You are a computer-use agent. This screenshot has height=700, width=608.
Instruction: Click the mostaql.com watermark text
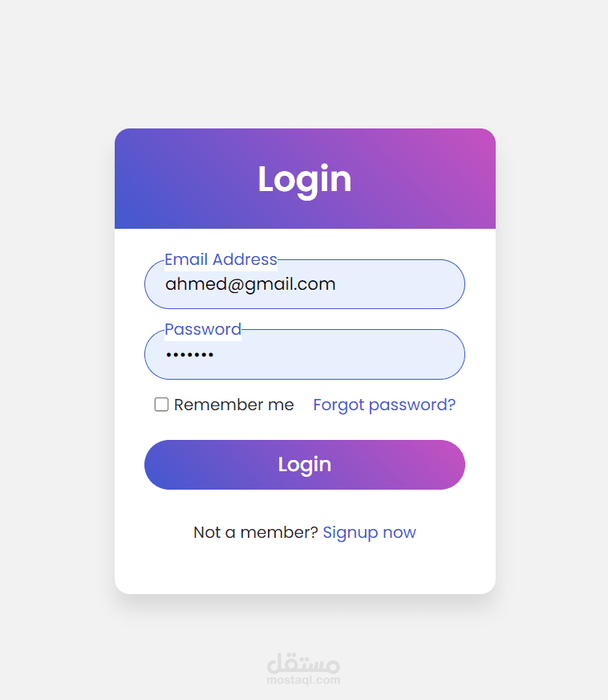tap(303, 681)
